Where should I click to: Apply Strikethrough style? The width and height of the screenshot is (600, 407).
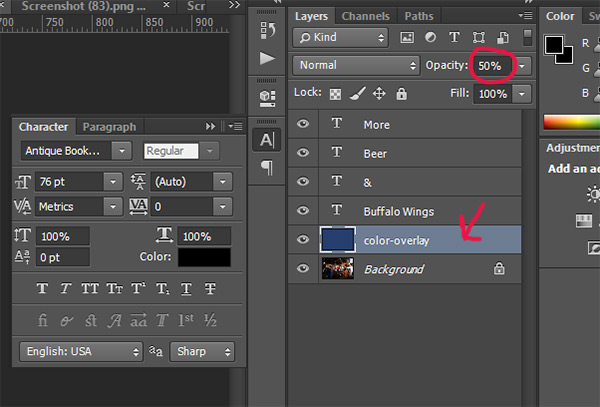tap(210, 288)
